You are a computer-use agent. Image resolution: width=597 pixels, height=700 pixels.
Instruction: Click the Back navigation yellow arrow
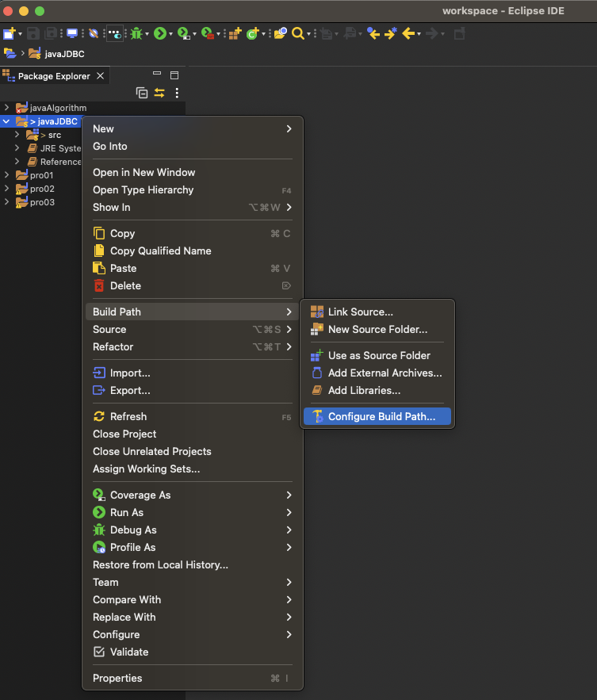point(408,33)
